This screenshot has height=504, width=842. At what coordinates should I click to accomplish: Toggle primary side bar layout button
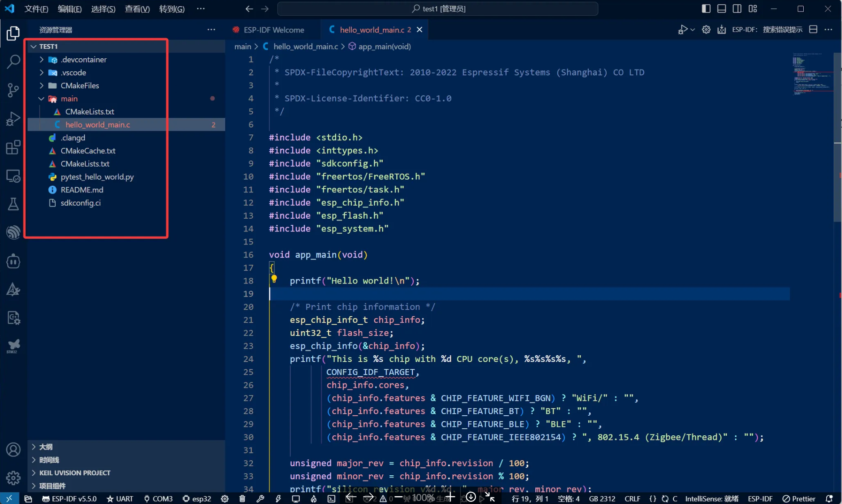tap(706, 9)
